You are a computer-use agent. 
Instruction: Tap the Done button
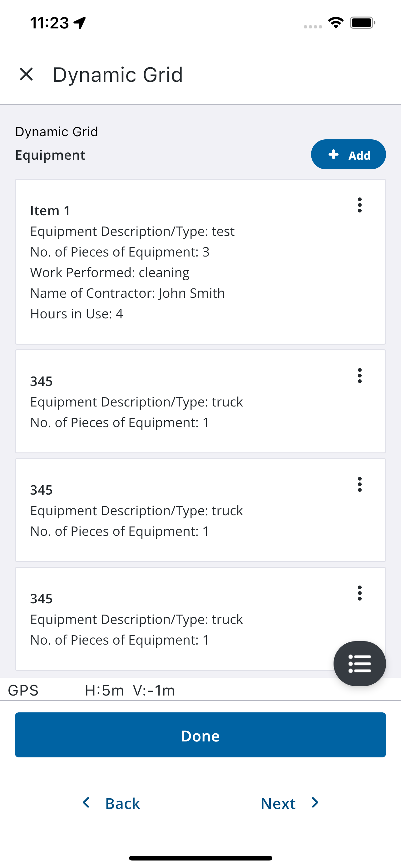200,735
